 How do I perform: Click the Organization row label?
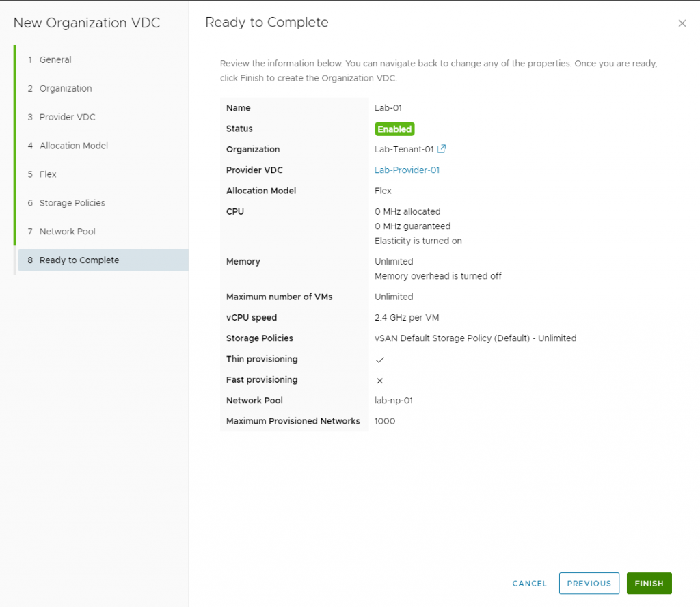click(253, 150)
